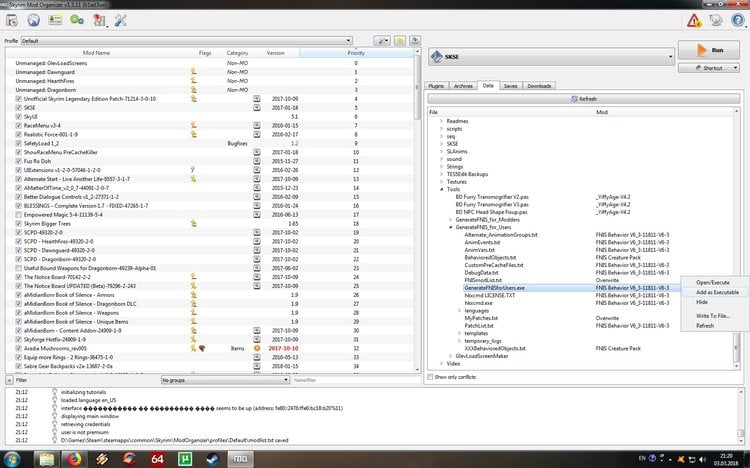Click the Mod Organizer taskbar button
The image size is (750, 468).
tap(240, 459)
